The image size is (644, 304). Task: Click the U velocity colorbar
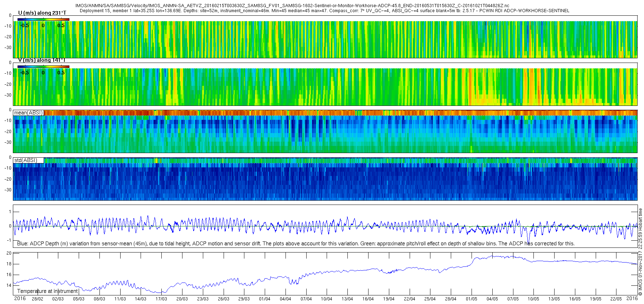click(43, 19)
